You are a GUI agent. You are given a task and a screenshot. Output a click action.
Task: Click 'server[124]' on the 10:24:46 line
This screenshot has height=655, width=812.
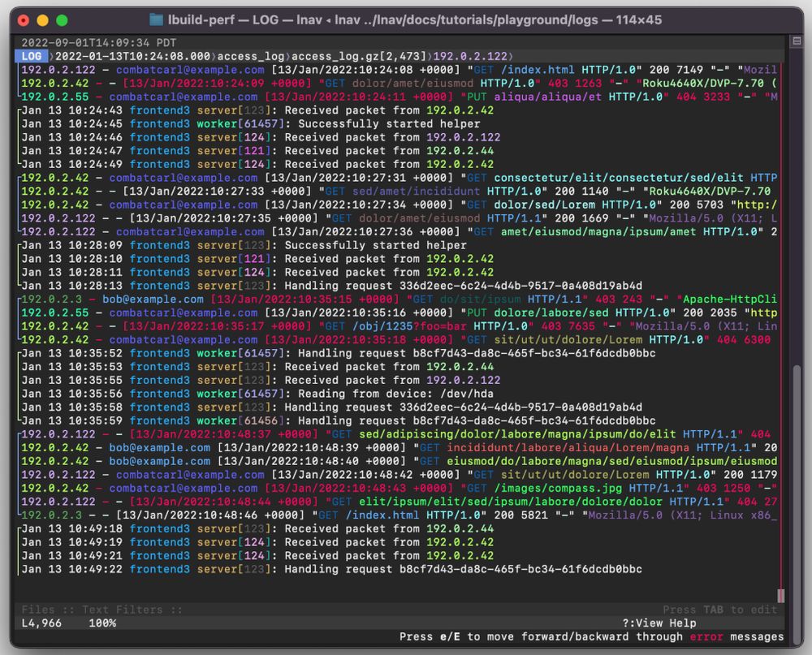click(234, 137)
